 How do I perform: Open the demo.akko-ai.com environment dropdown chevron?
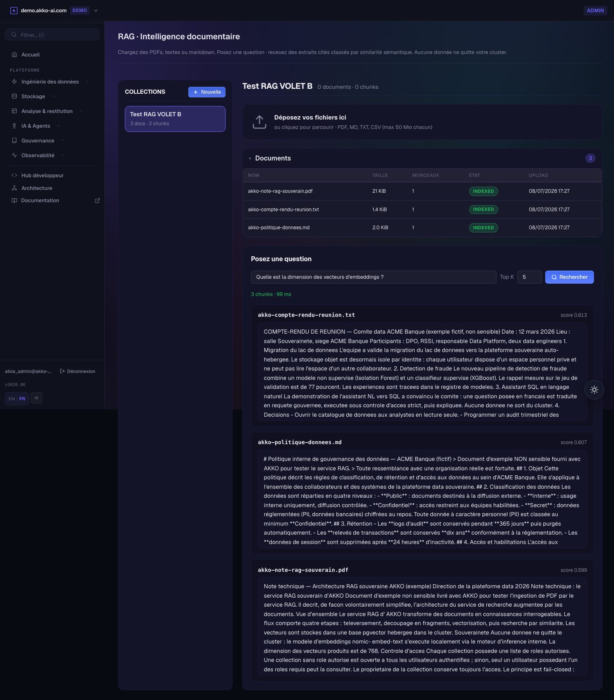(96, 11)
